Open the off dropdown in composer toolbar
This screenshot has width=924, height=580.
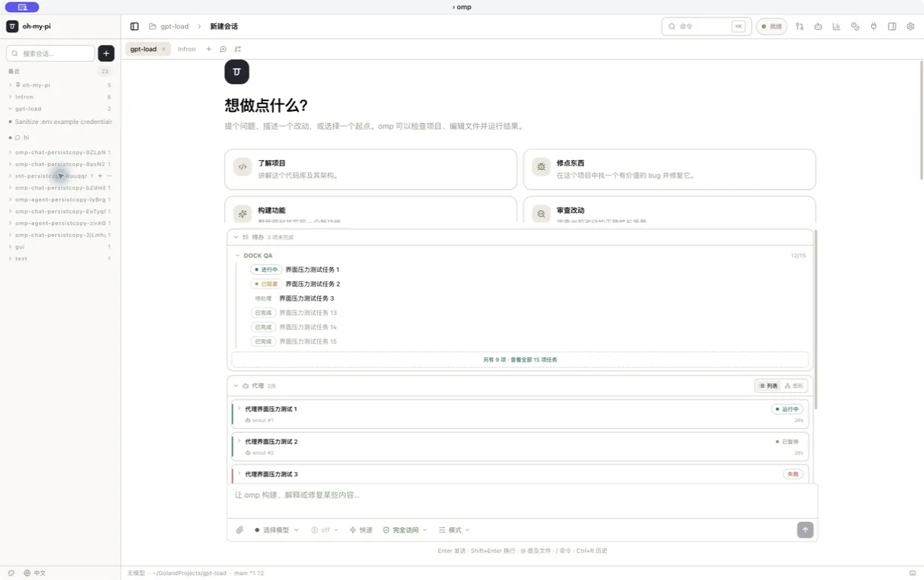click(x=325, y=530)
